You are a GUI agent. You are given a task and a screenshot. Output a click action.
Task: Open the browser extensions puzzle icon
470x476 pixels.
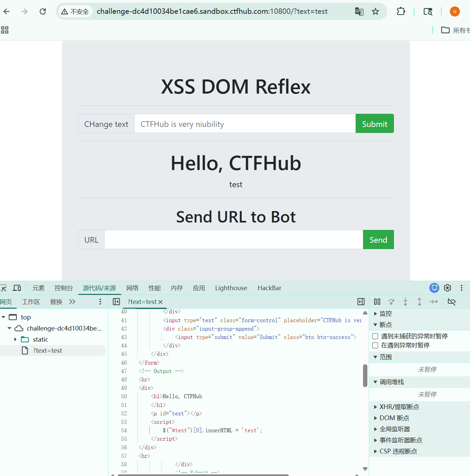(x=401, y=11)
